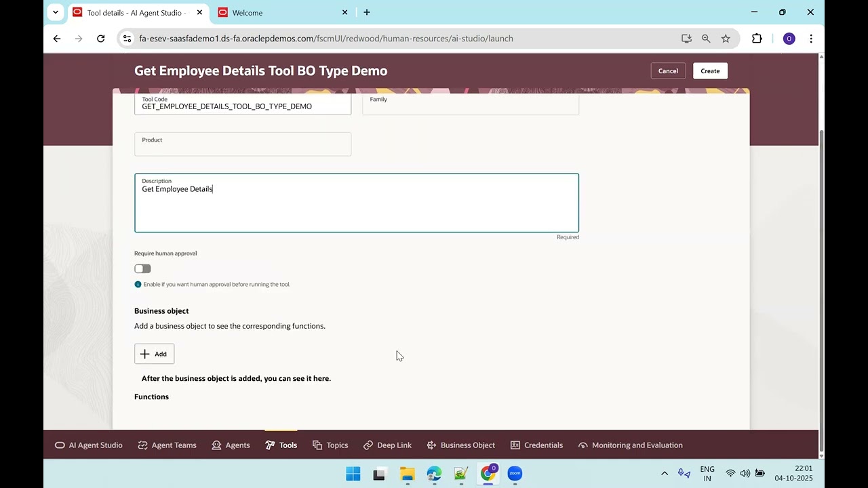This screenshot has width=868, height=488.
Task: Open the volume speaker icon
Action: [x=745, y=474]
